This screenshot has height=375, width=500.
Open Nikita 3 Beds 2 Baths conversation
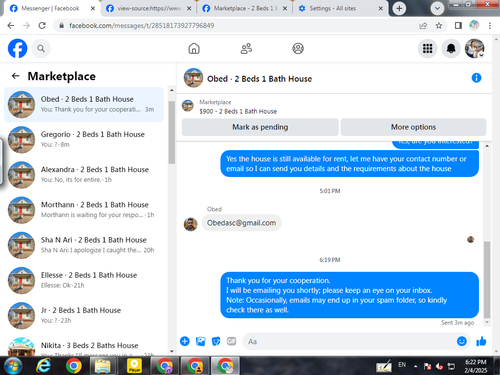click(84, 345)
